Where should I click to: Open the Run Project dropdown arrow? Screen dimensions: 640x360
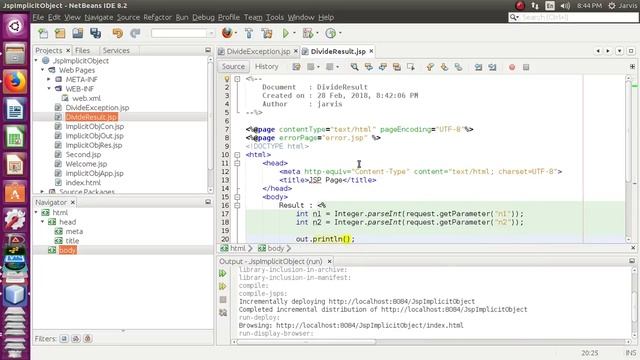tap(294, 33)
